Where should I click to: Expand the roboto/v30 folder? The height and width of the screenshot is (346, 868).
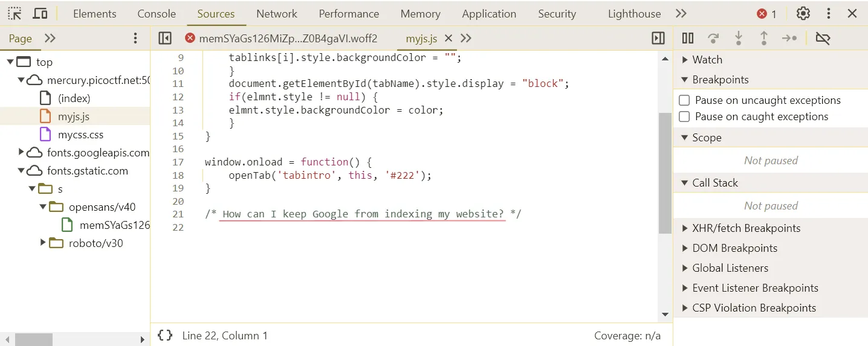point(43,243)
